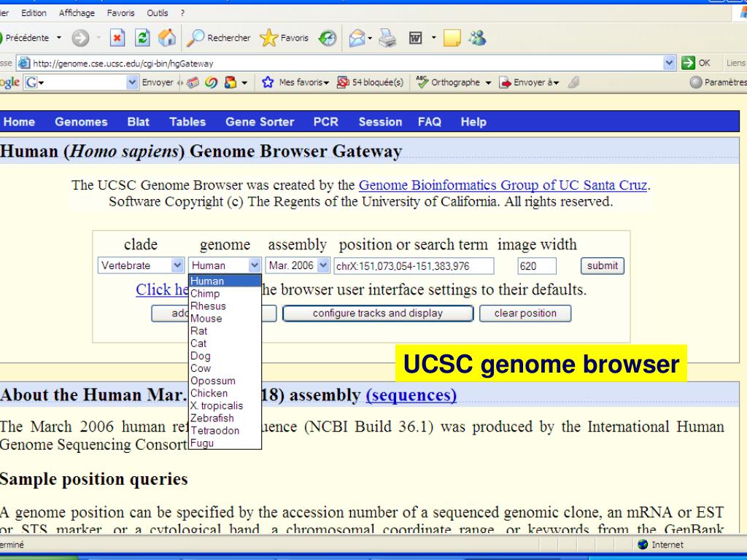
Task: Click the position or search term field
Action: pyautogui.click(x=414, y=265)
